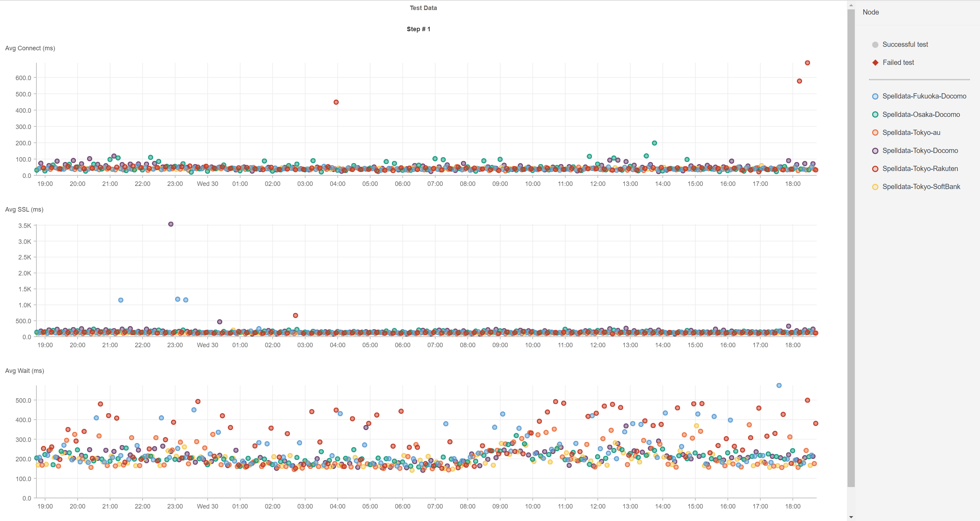Viewport: 980px width, 521px height.
Task: Click the Spelldata-Tokyo-au orange legend circle
Action: (875, 133)
